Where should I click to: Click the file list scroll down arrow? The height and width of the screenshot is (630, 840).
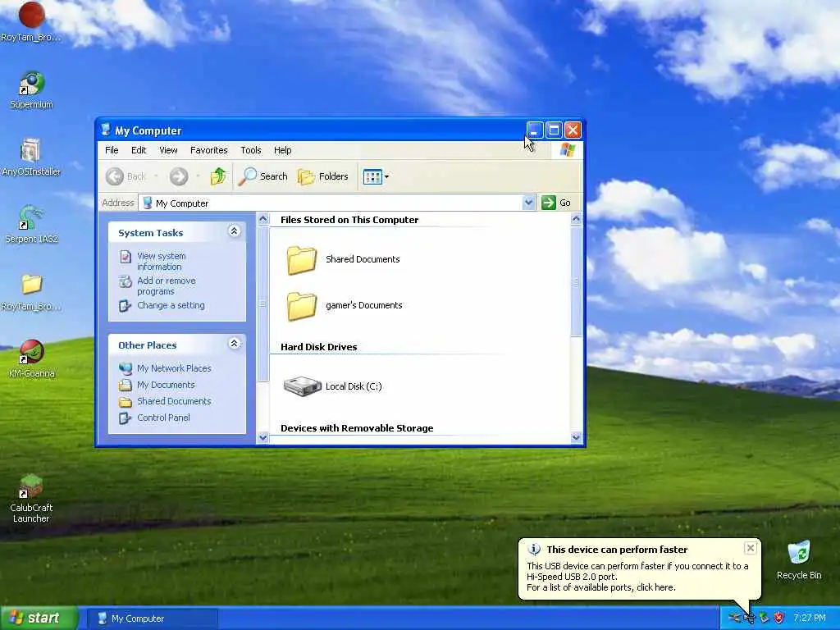coord(576,438)
